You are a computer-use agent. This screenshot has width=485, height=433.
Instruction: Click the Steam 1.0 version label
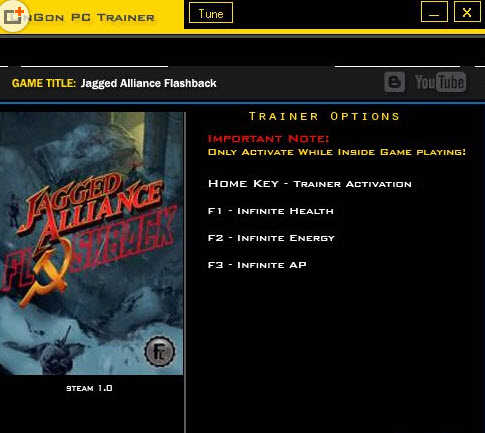89,388
